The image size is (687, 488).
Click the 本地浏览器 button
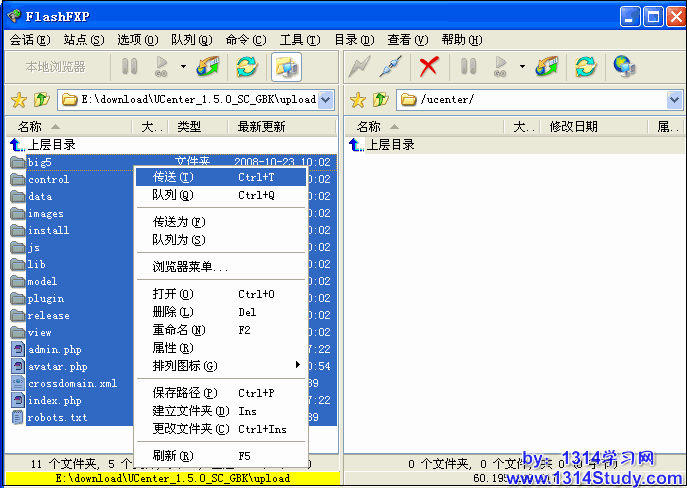coord(55,67)
